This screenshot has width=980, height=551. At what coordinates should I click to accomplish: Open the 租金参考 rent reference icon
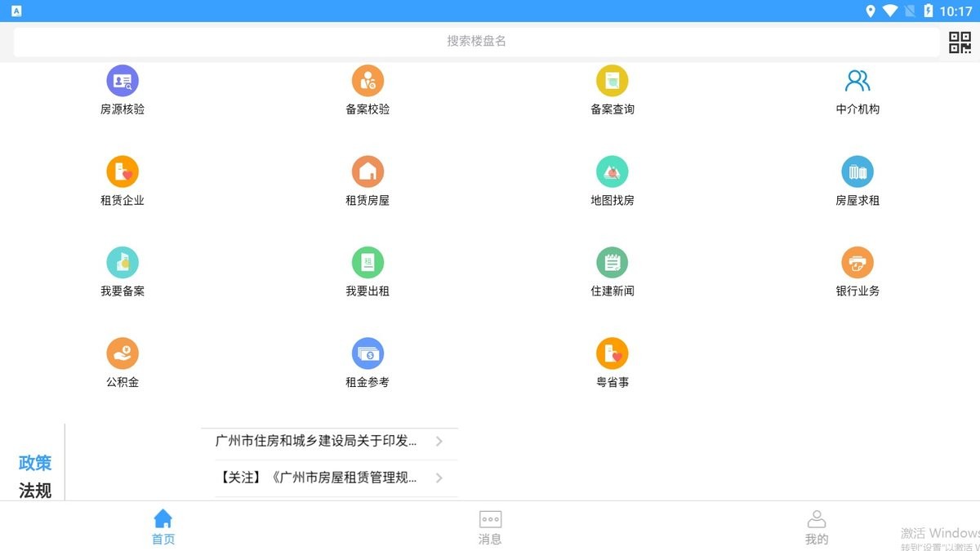coord(367,361)
